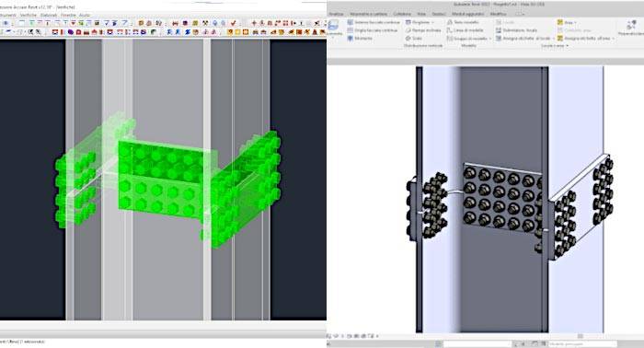
Task: Open the Elaborati menu in left window
Action: click(x=49, y=16)
